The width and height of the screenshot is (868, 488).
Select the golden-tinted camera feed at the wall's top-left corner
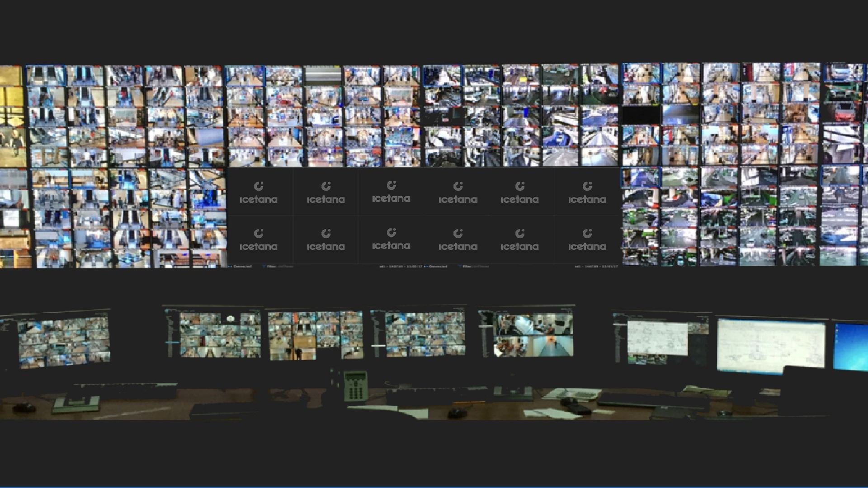point(11,75)
